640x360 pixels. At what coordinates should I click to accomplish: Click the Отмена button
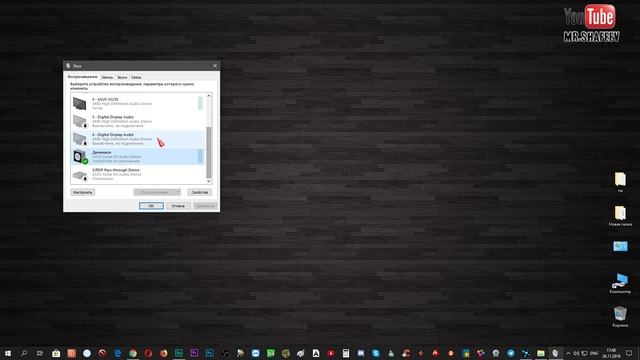(x=178, y=206)
